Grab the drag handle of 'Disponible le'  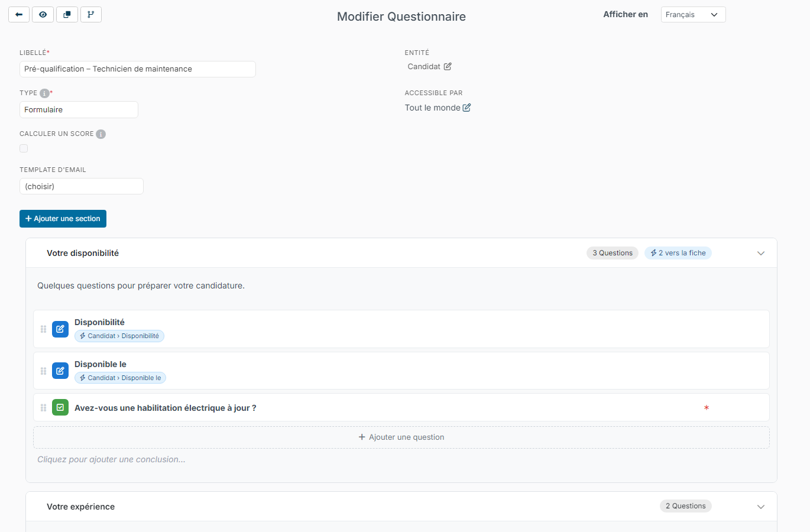(x=43, y=371)
